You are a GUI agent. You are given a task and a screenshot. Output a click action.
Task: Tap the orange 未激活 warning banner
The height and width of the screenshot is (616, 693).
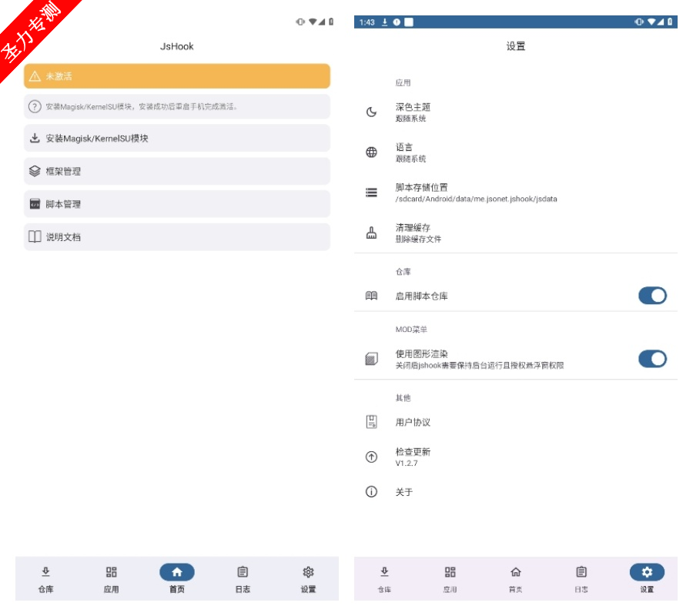click(177, 76)
